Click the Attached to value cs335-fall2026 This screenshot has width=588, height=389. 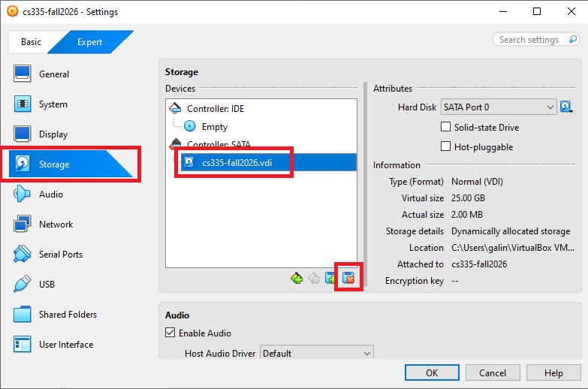[x=479, y=264]
